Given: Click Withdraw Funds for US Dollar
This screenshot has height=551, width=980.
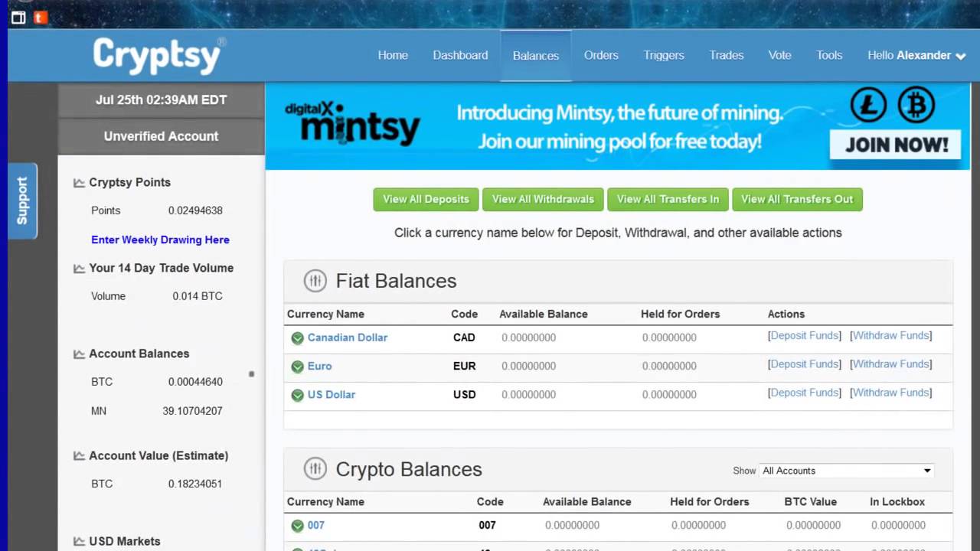Looking at the screenshot, I should pos(890,393).
